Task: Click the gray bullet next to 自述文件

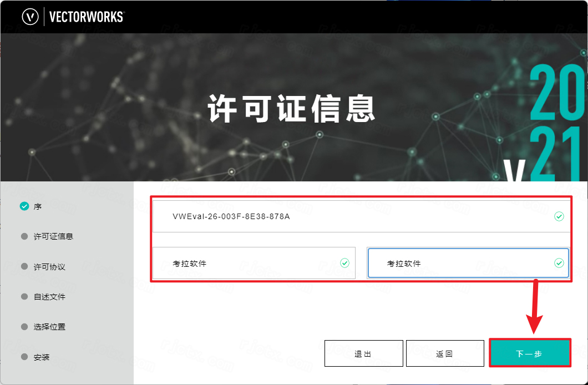Action: pos(24,297)
